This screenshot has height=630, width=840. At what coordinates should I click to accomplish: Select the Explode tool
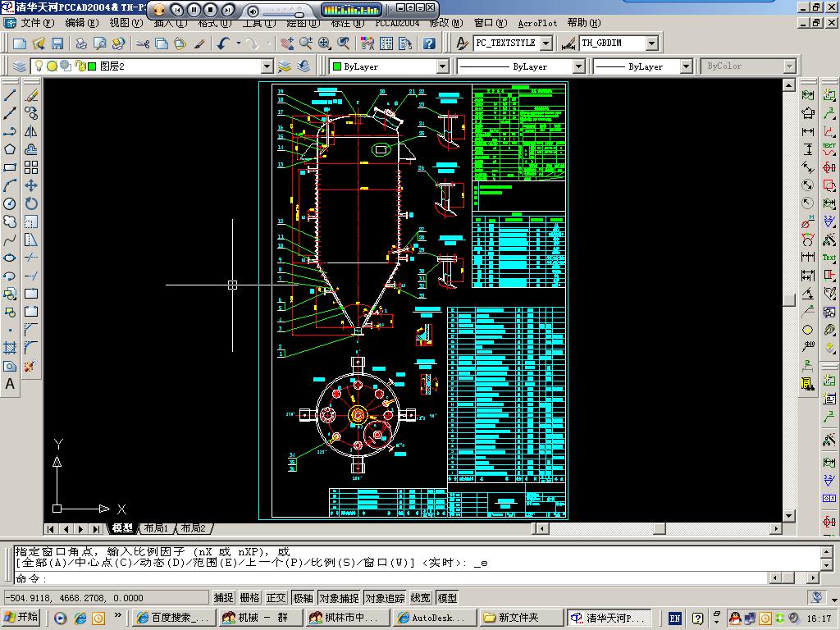(x=31, y=367)
